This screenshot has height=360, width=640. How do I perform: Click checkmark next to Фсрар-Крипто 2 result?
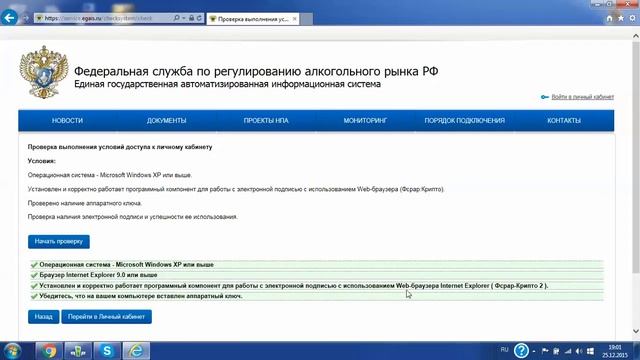coord(34,286)
